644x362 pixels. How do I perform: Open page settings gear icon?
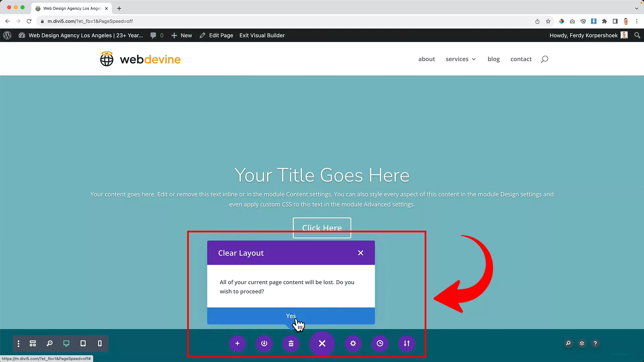click(353, 343)
